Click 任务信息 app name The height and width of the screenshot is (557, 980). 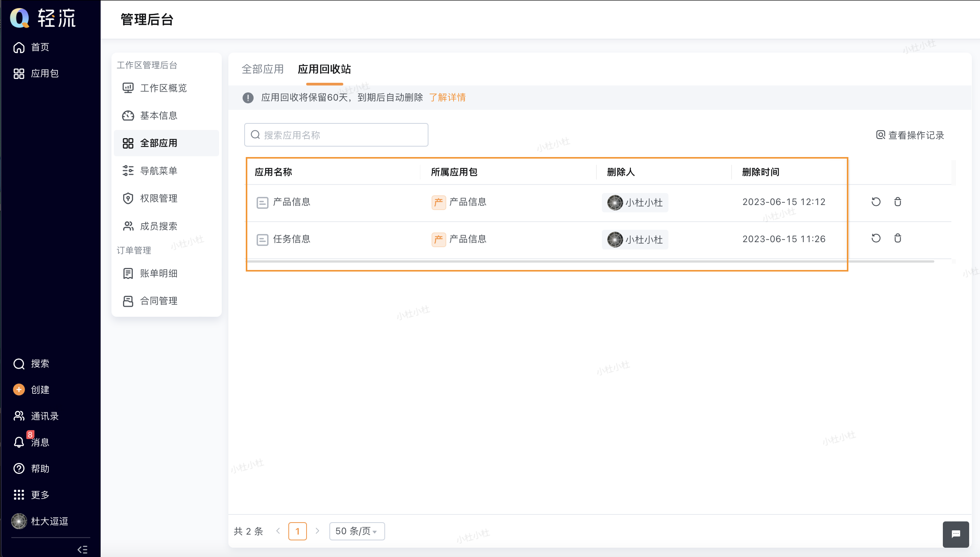click(x=292, y=239)
